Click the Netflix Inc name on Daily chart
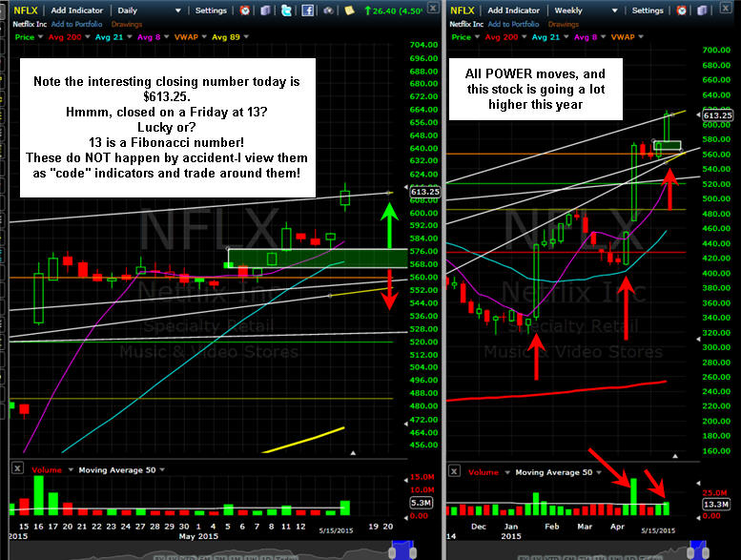This screenshot has height=560, width=741. tap(30, 24)
